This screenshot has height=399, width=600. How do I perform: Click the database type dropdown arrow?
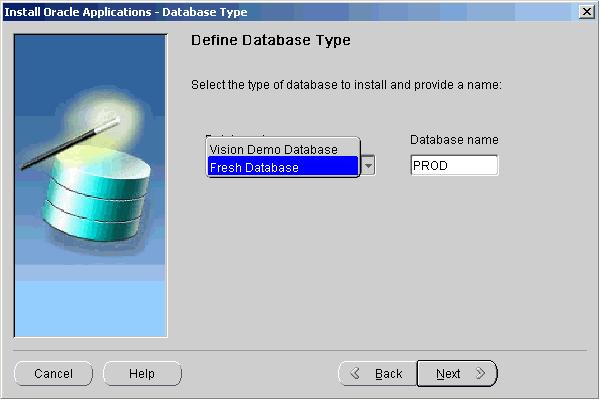(x=368, y=166)
